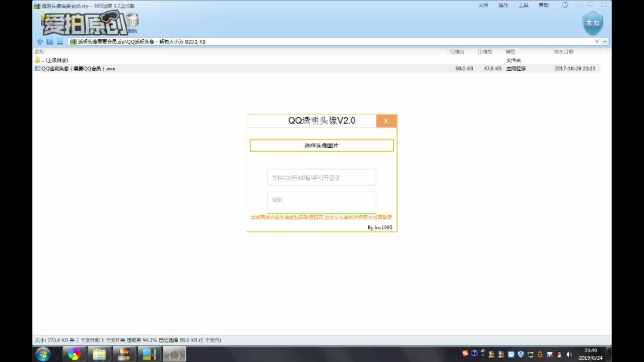Sort by the 名称 column header

pos(39,52)
